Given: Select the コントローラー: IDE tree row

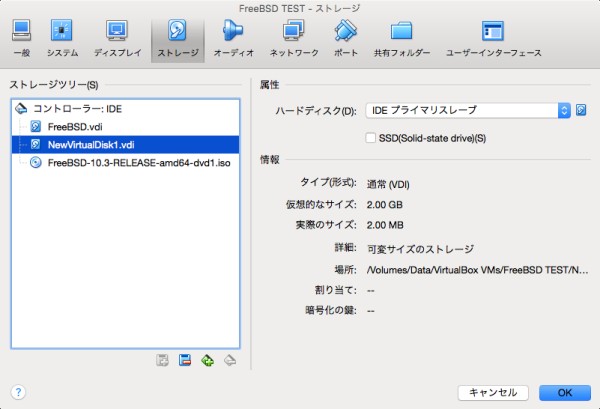Looking at the screenshot, I should 126,109.
